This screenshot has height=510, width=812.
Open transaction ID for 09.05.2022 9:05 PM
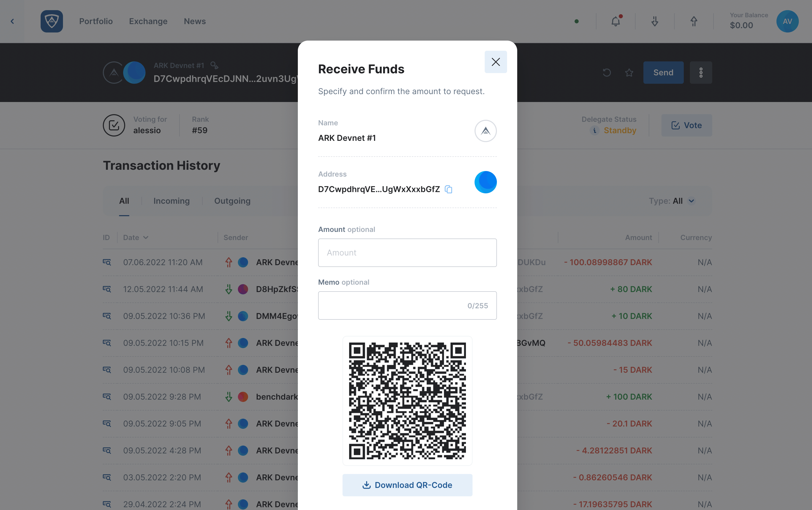(x=107, y=424)
